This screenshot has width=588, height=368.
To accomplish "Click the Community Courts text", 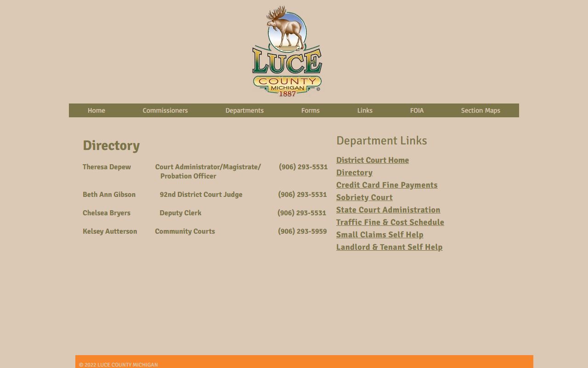I will (x=185, y=231).
